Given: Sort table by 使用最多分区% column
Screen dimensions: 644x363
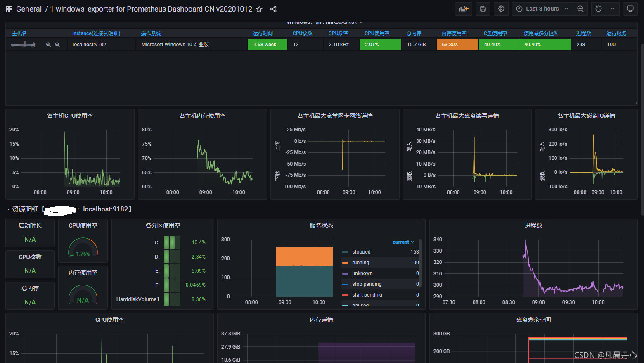Looking at the screenshot, I should tap(541, 33).
